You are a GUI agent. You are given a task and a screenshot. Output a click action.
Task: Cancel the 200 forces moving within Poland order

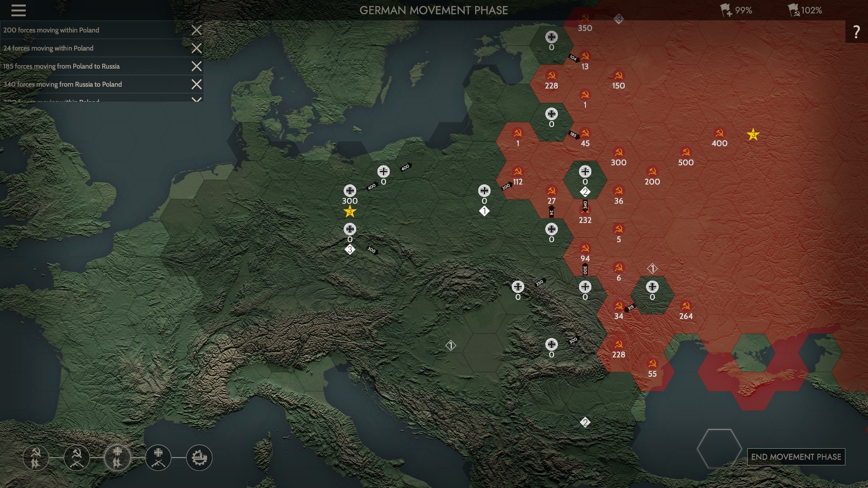(196, 30)
